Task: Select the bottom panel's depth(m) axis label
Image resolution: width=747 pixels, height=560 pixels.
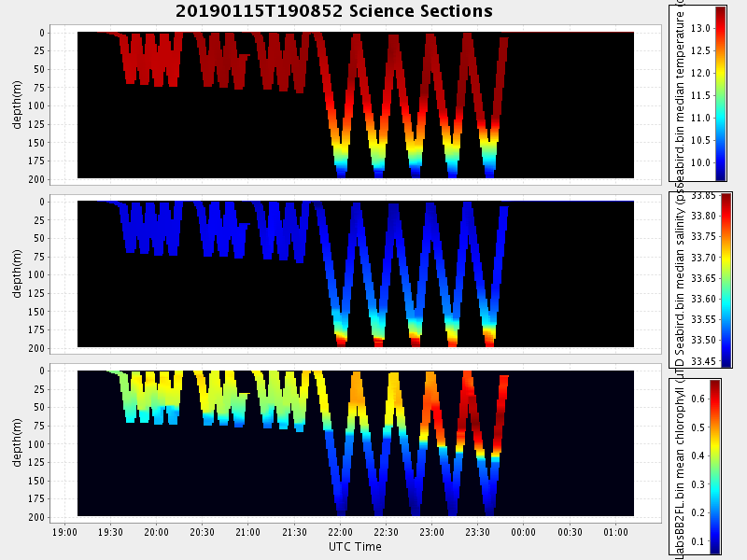Action: tap(17, 442)
